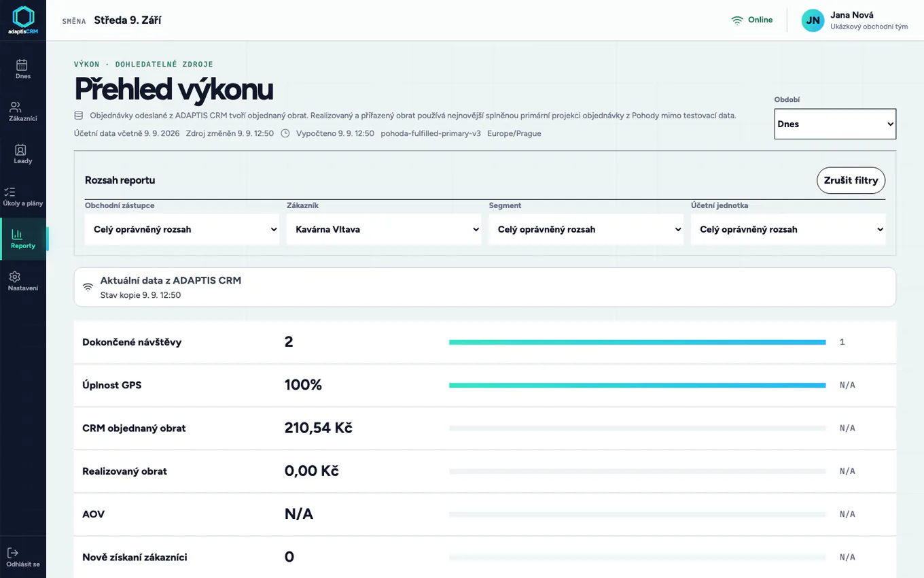Click the Zdroj změněn 9. 9. 12:50 text
The width and height of the screenshot is (924, 578).
230,133
